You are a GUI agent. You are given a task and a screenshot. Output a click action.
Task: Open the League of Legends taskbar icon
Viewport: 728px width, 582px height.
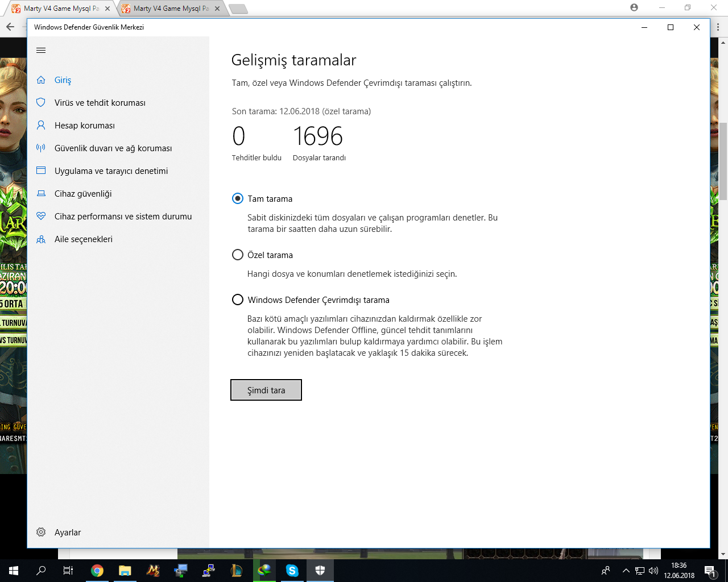pyautogui.click(x=237, y=571)
